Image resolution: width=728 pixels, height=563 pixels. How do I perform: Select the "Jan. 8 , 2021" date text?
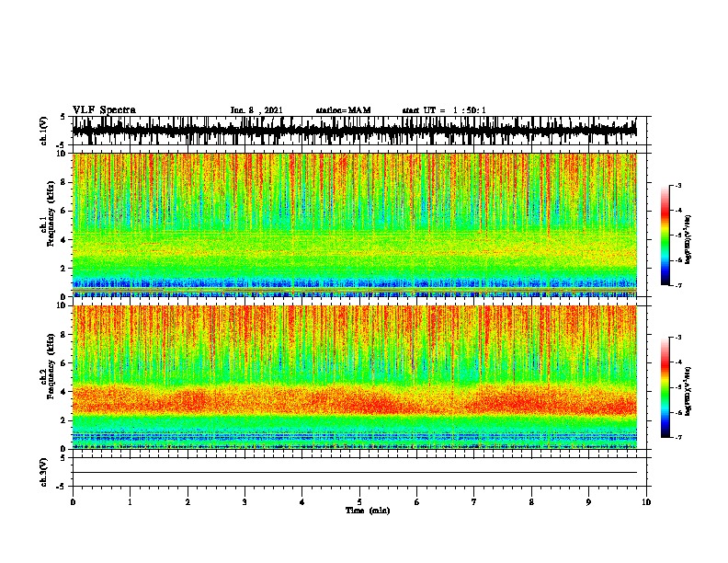tap(256, 110)
